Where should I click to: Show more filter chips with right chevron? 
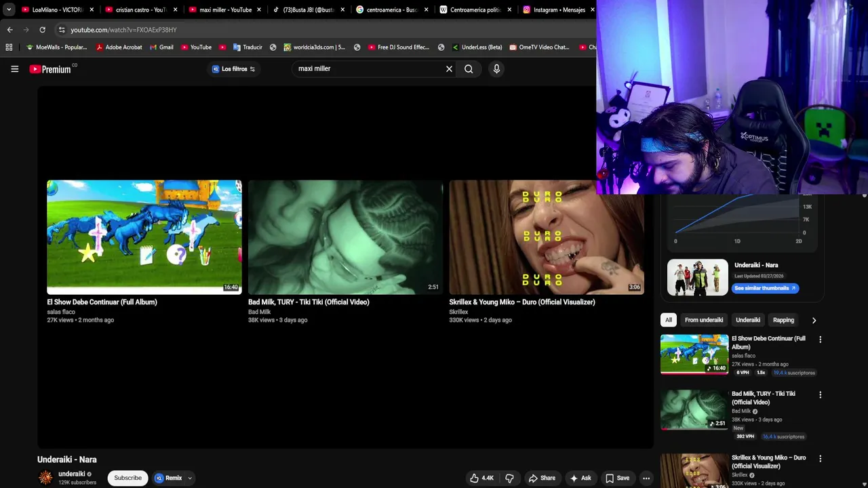pos(814,320)
